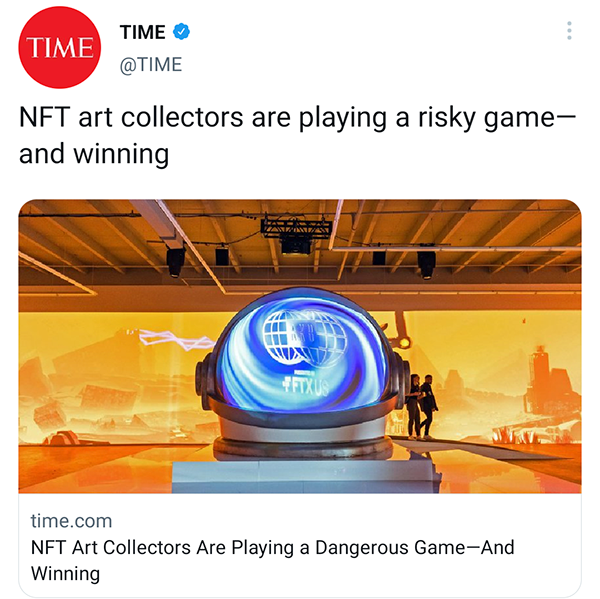The image size is (600, 599).
Task: Click the white lightning streak left of helmet
Action: tap(175, 339)
